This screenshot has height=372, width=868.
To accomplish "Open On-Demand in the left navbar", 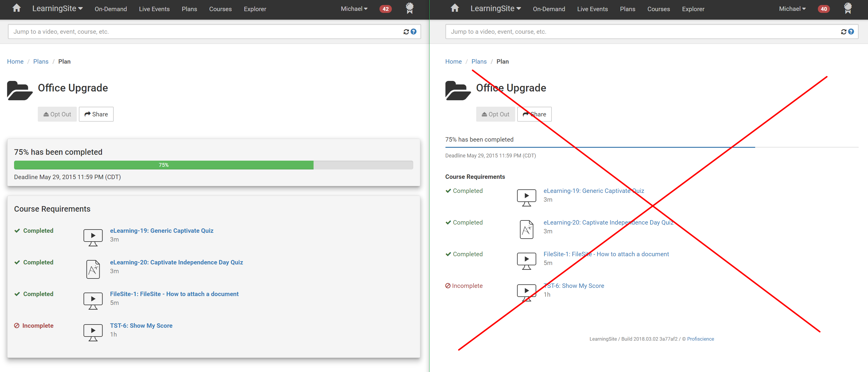I will (111, 9).
